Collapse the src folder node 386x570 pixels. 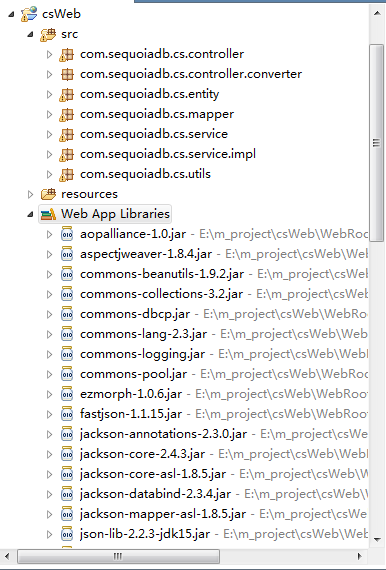click(31, 35)
